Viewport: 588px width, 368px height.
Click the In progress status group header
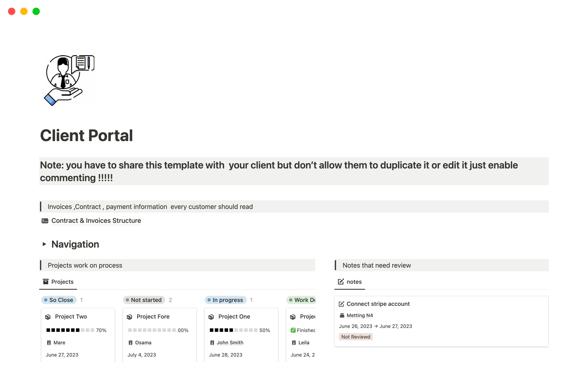225,300
